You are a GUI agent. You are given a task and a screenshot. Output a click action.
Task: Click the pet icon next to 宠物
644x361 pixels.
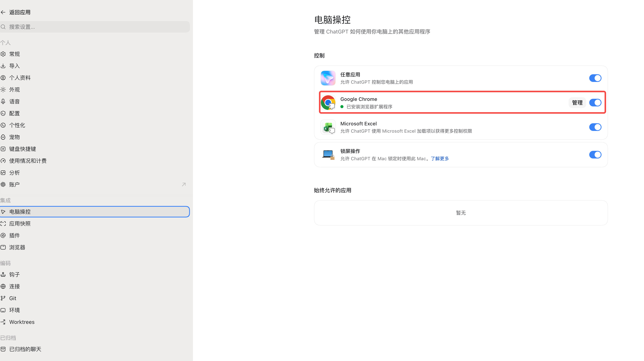click(3, 137)
